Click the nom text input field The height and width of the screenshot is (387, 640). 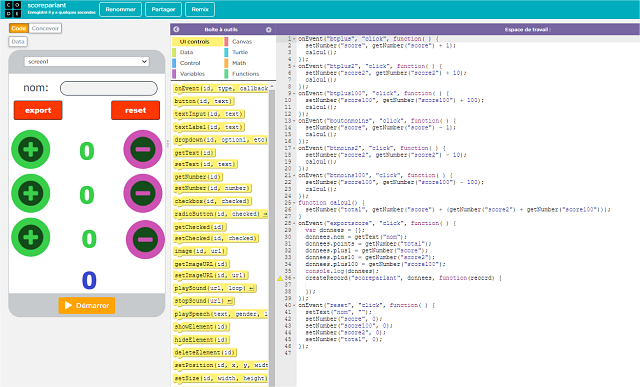click(x=109, y=88)
